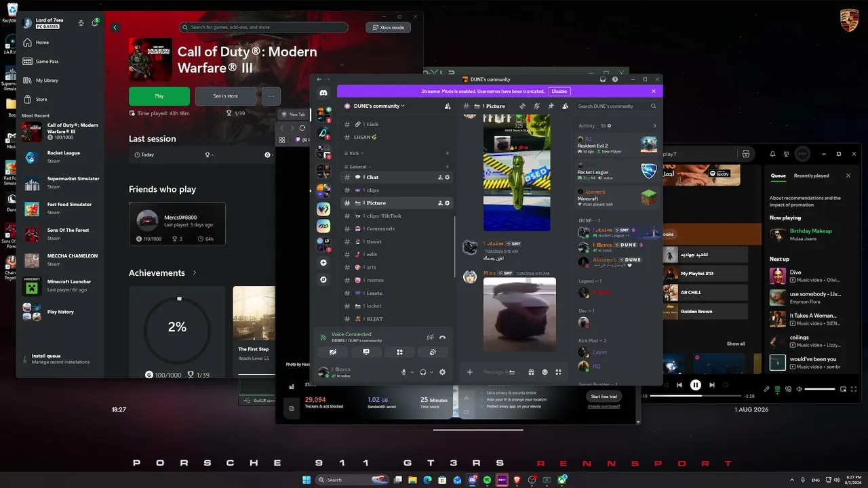Open Spotify friend activity icon

787,154
